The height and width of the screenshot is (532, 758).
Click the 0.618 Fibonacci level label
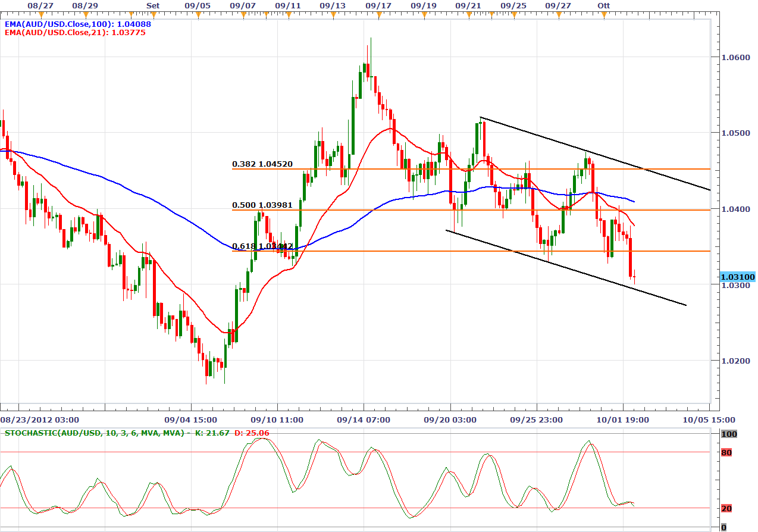[262, 246]
